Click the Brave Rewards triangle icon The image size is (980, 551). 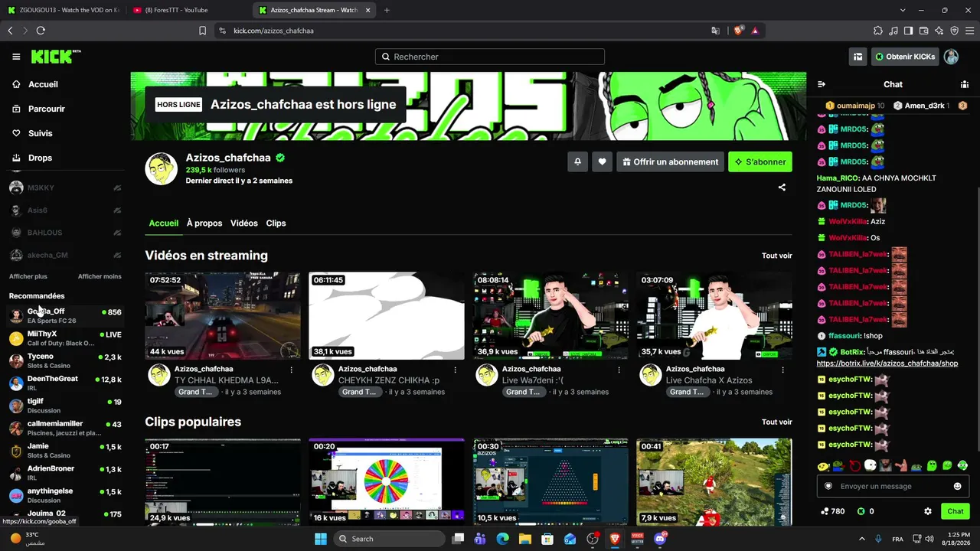click(755, 31)
